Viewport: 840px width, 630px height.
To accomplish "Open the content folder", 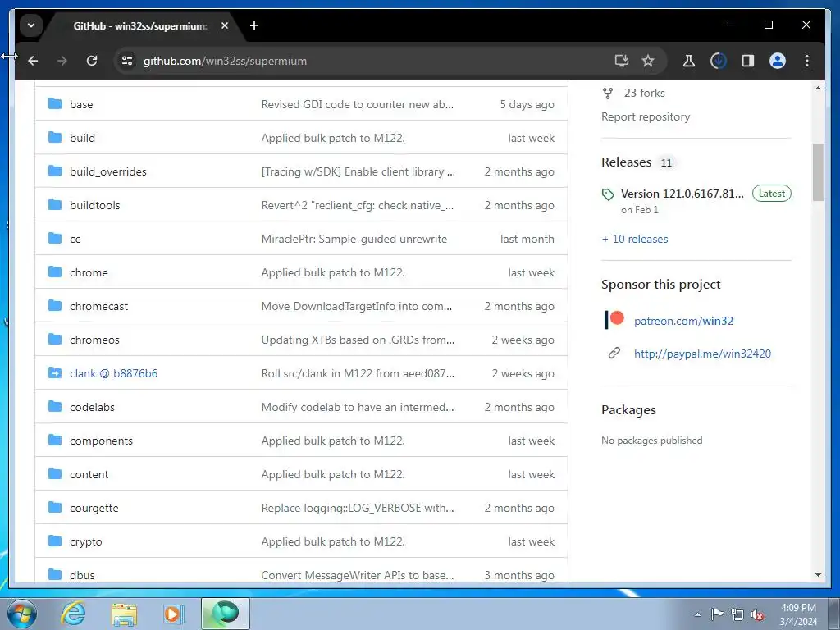I will click(89, 475).
